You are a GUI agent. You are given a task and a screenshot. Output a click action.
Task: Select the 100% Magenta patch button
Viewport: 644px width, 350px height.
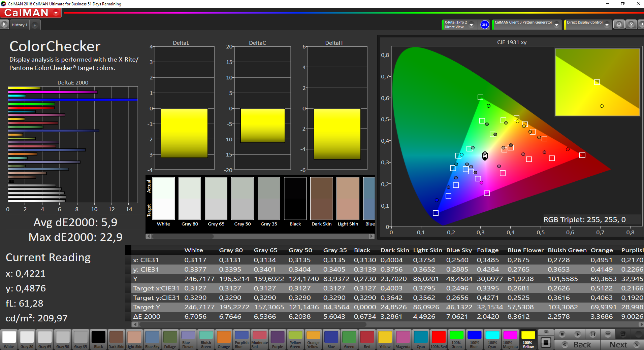click(x=510, y=339)
